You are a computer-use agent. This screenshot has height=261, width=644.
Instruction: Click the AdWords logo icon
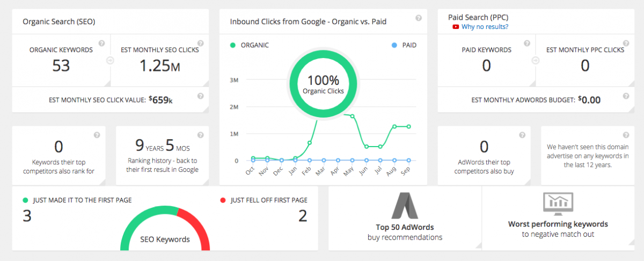coord(405,206)
